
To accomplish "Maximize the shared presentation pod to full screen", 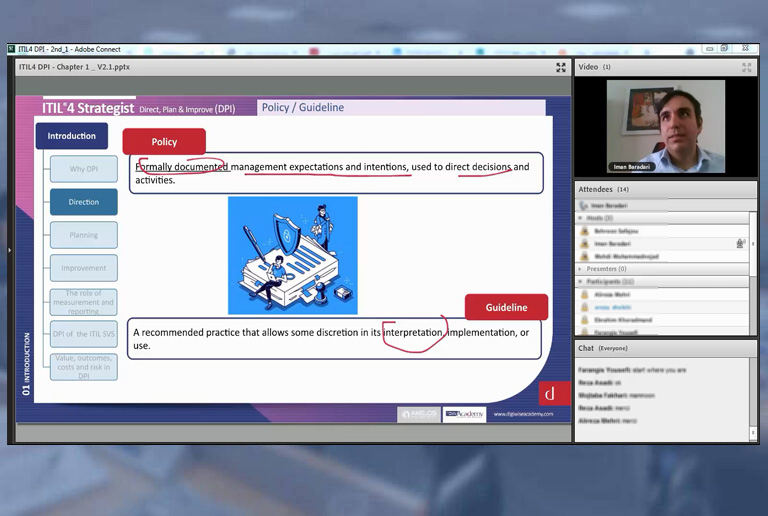I will (561, 68).
